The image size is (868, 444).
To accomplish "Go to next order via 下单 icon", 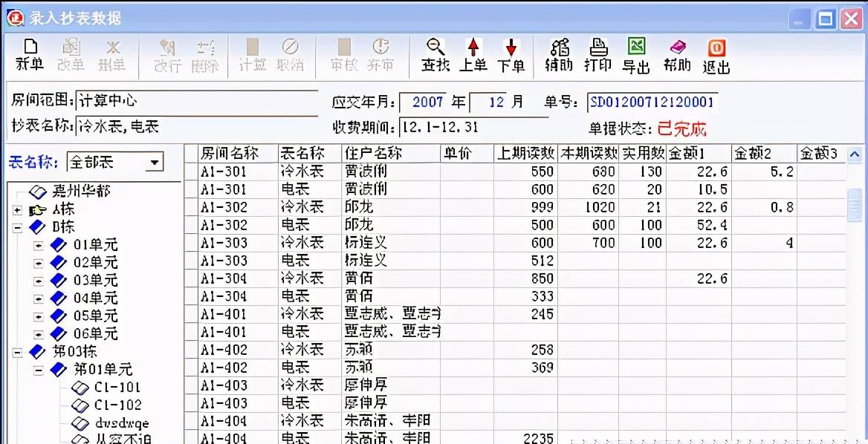I will pyautogui.click(x=514, y=56).
